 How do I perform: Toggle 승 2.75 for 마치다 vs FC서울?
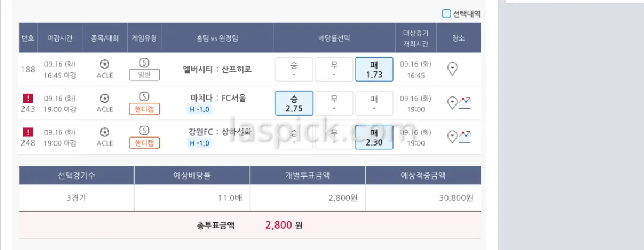pyautogui.click(x=294, y=103)
